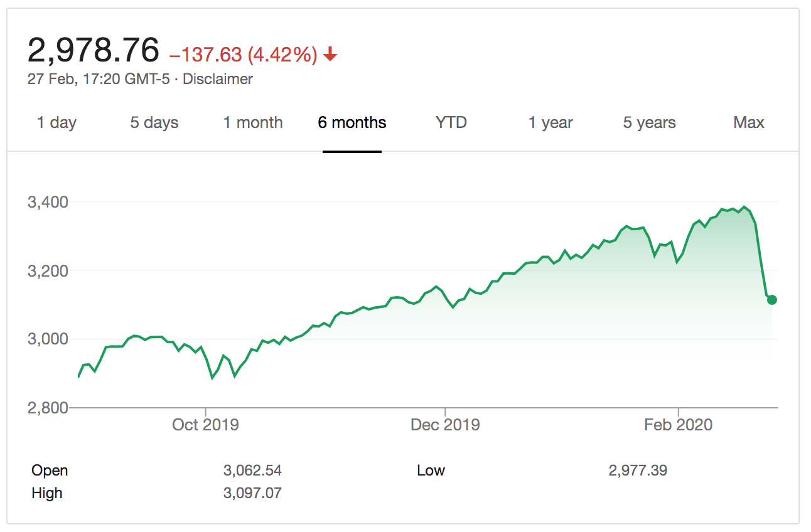
Task: Select the 6 months tab
Action: pos(352,122)
